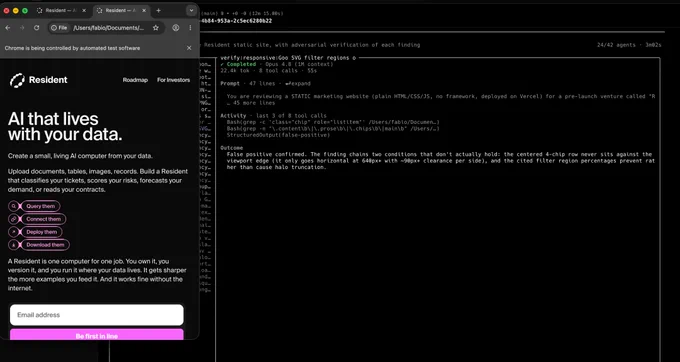Click the AI that lives with your data heading
This screenshot has width=680, height=362.
tap(65, 127)
